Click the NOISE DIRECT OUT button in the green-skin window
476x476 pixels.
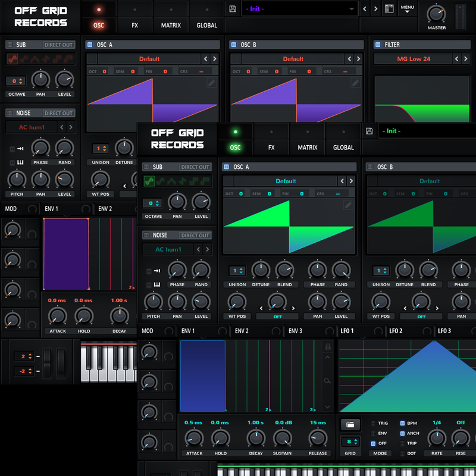tap(195, 235)
